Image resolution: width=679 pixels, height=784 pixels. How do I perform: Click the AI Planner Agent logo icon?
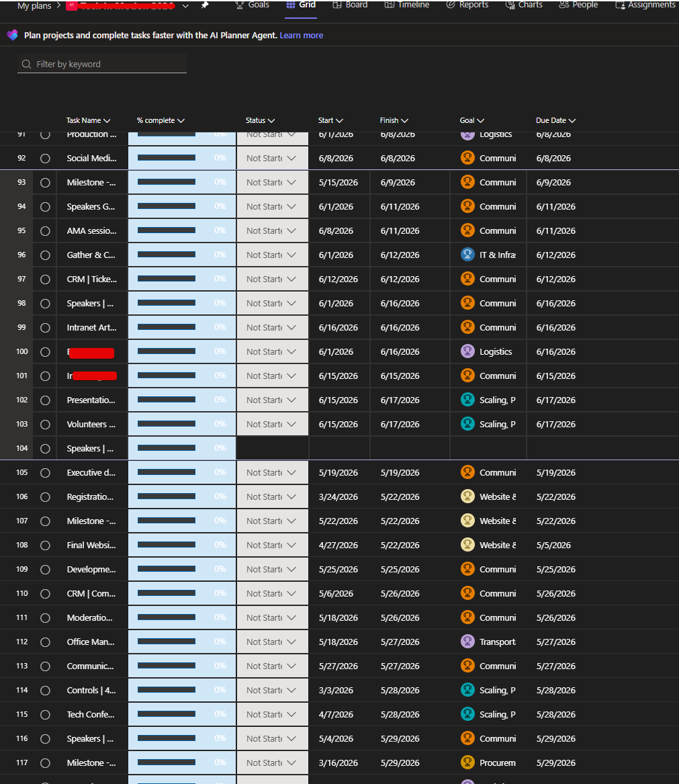13,35
